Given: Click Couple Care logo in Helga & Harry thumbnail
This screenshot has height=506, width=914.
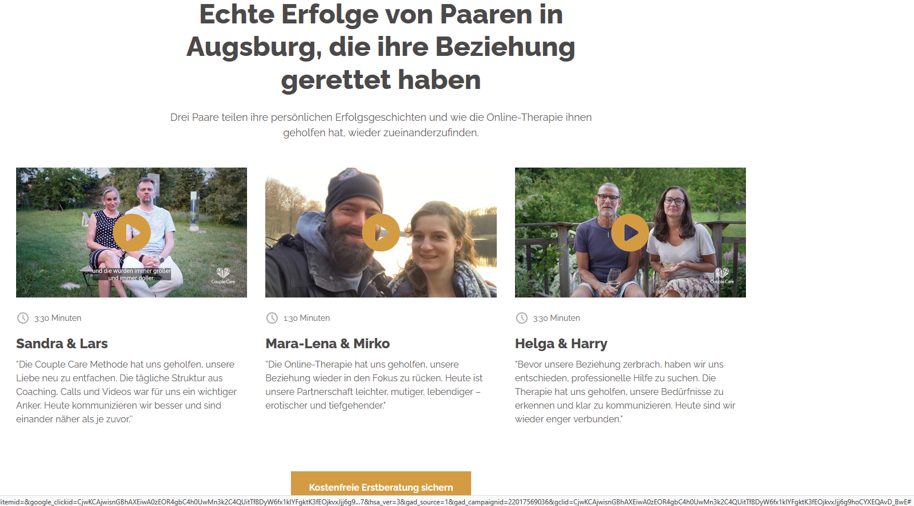Looking at the screenshot, I should click(x=722, y=276).
